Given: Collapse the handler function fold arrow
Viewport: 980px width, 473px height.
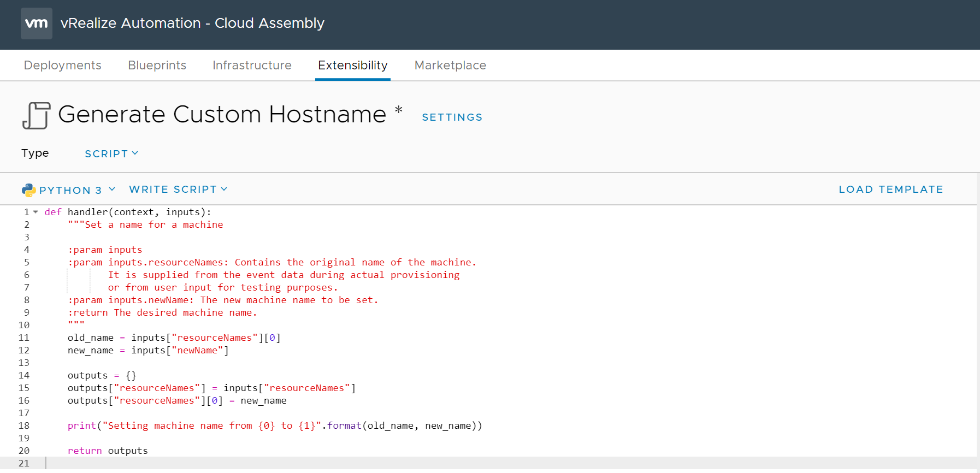Looking at the screenshot, I should [36, 212].
